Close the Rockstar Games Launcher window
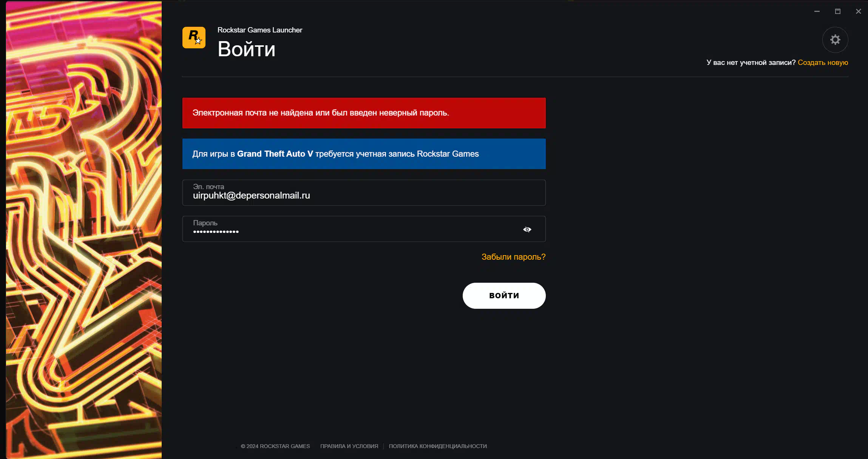Screen dimensions: 868x459 click(858, 11)
